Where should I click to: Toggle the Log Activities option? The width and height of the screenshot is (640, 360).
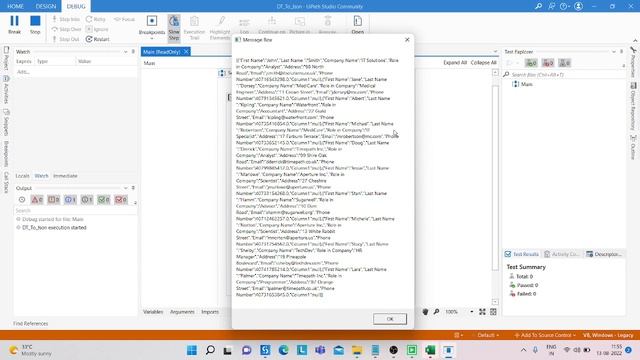244,25
